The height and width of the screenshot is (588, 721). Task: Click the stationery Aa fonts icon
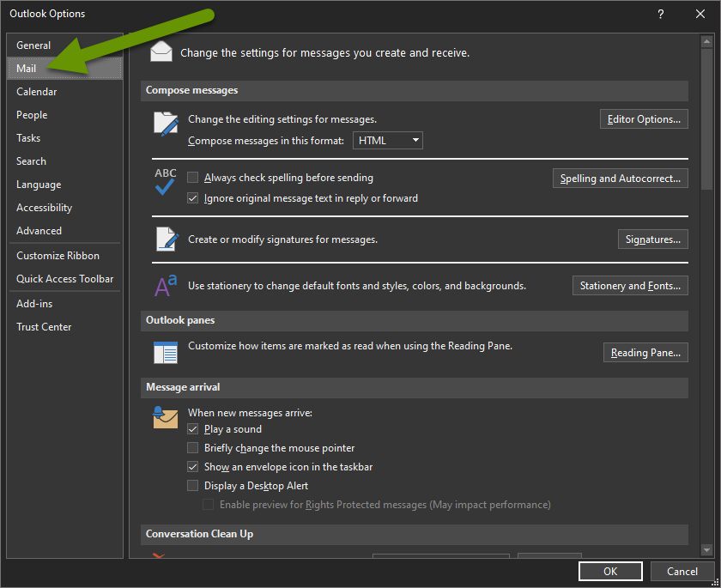(x=165, y=285)
